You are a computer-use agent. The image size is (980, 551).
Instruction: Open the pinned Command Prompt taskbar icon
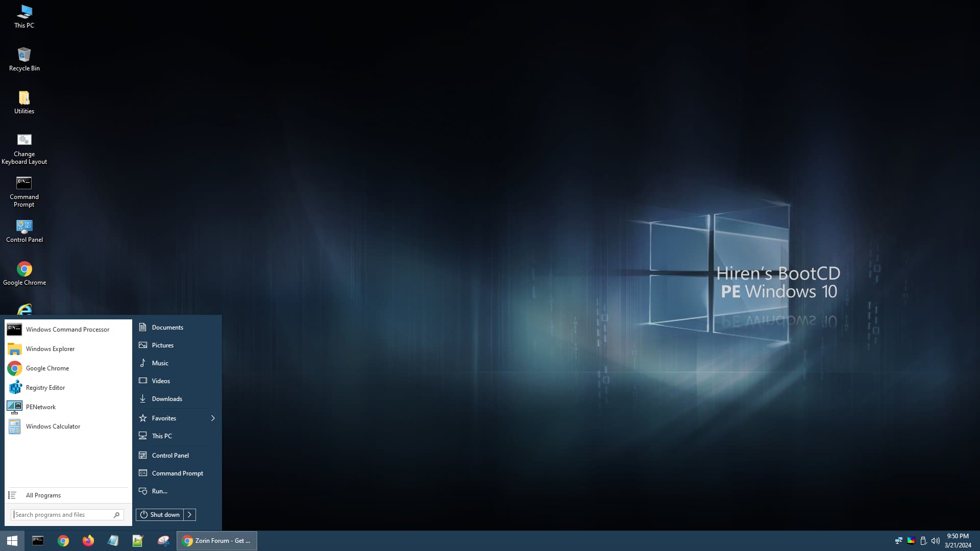point(38,541)
